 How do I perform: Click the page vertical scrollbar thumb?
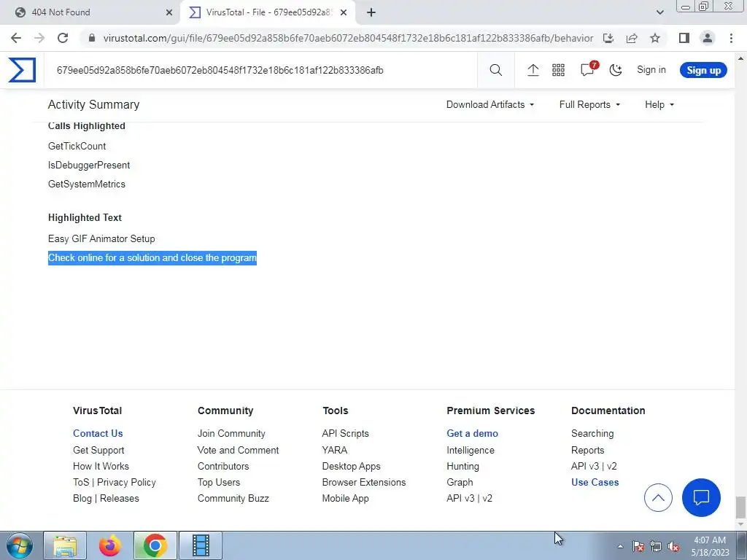740,507
